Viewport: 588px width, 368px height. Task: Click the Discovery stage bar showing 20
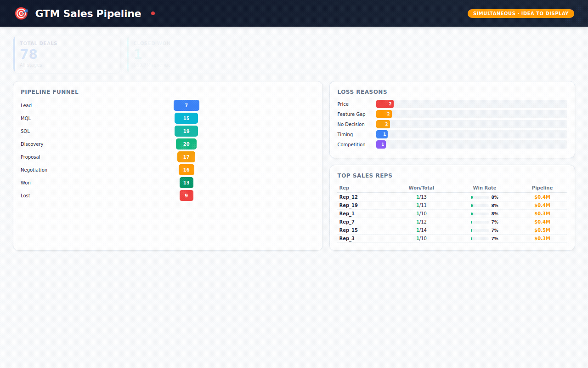click(x=186, y=144)
